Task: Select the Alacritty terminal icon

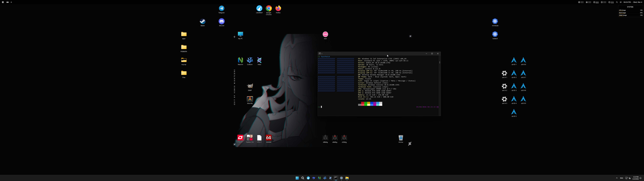Action: [250, 99]
